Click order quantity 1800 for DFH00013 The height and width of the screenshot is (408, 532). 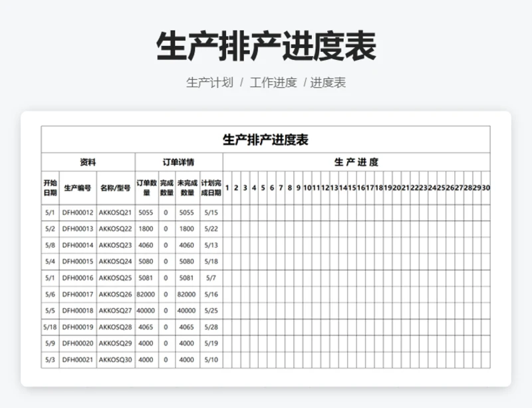click(x=146, y=229)
